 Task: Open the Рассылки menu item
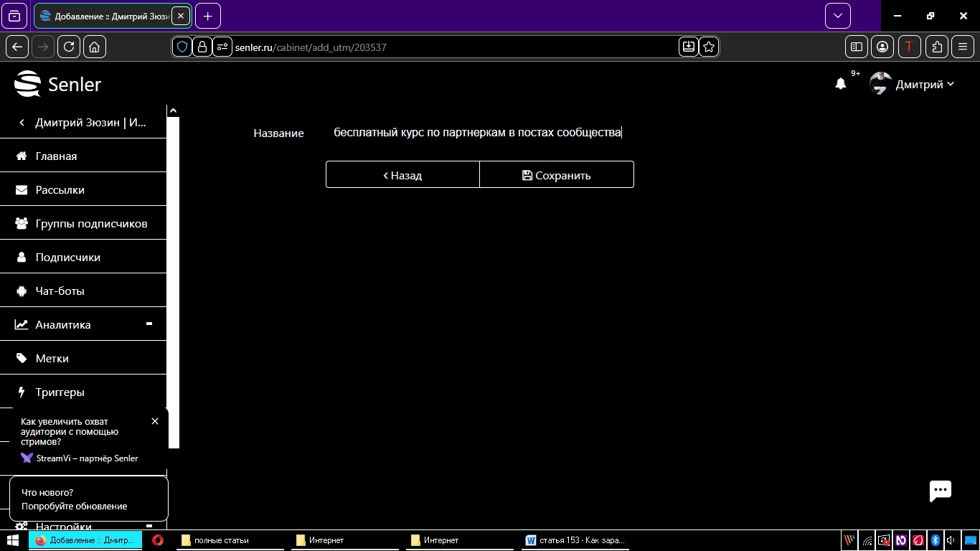[60, 190]
